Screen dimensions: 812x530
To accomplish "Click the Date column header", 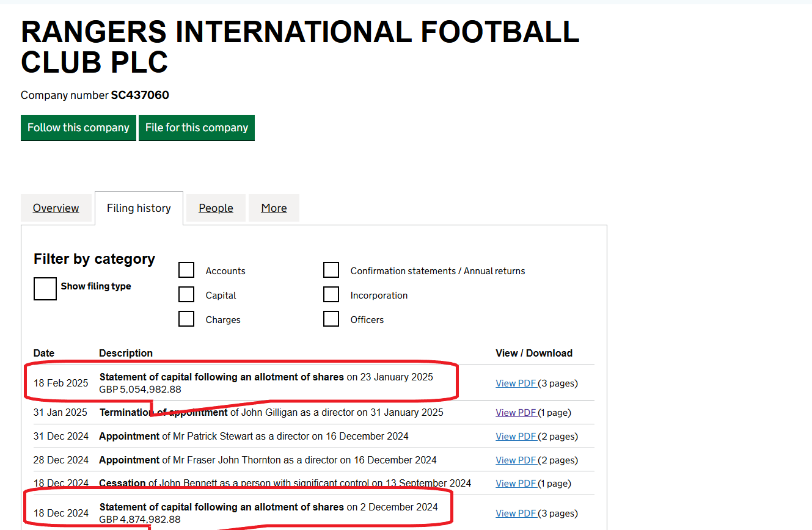I will [44, 353].
